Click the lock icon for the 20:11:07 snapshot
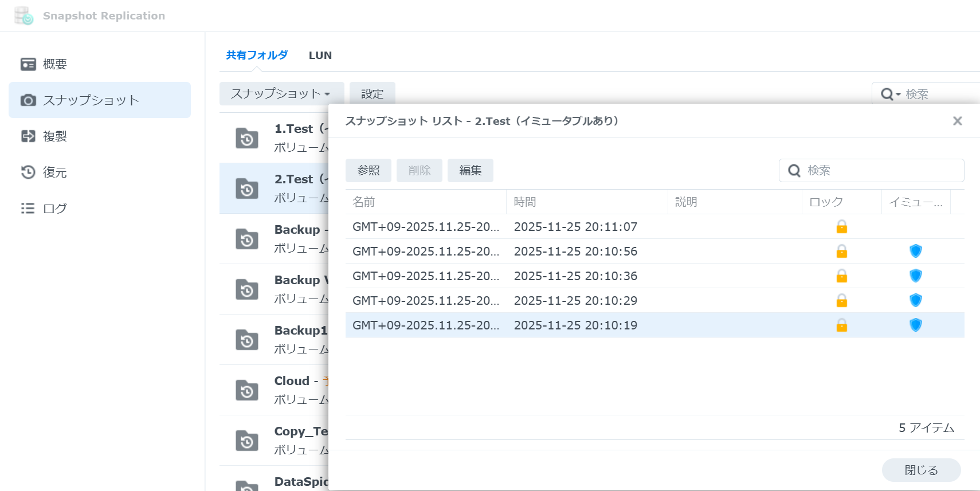 coord(841,227)
